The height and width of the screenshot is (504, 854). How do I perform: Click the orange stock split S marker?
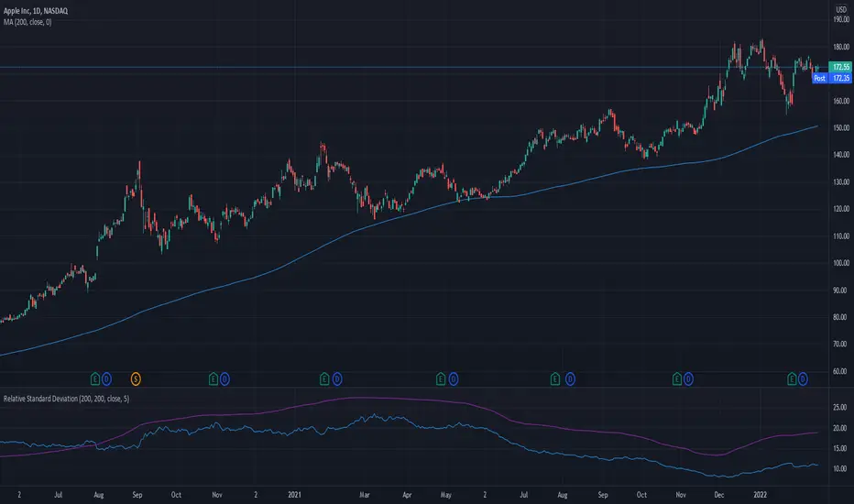(x=136, y=378)
